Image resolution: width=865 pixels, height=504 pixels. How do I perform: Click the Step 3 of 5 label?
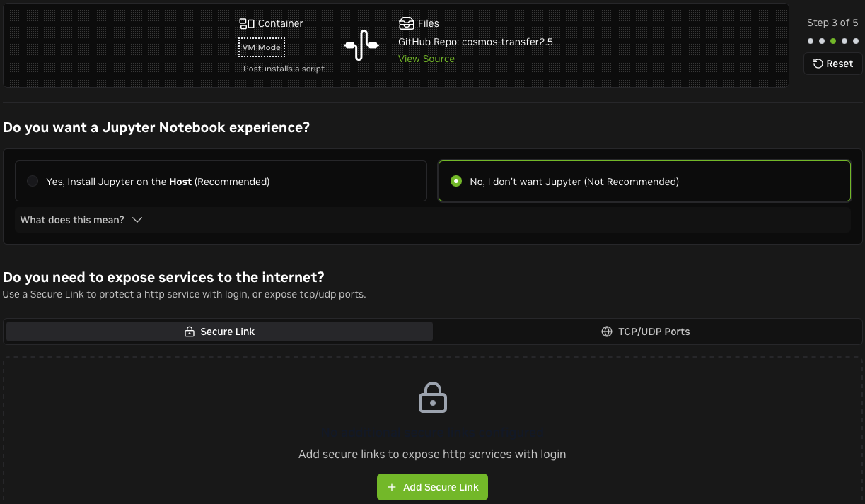point(832,23)
